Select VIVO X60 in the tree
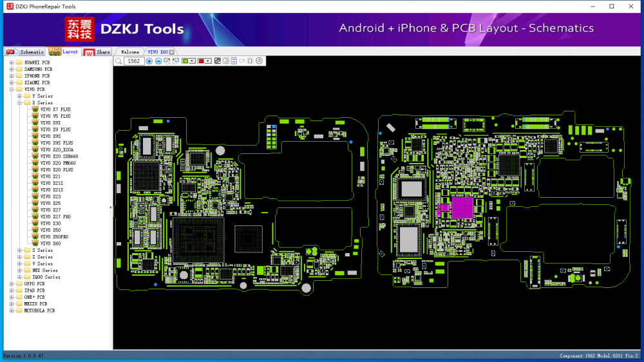Viewport: 644px width, 362px height. click(x=50, y=243)
